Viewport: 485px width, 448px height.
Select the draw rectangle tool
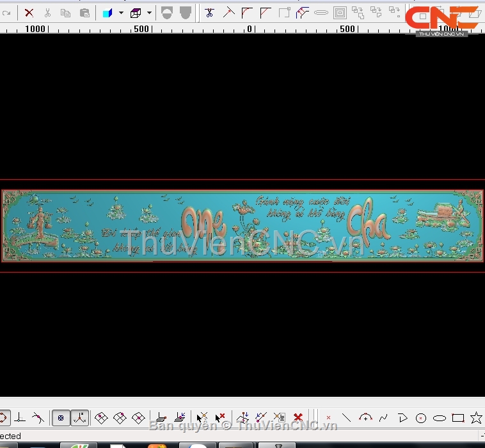coord(457,418)
